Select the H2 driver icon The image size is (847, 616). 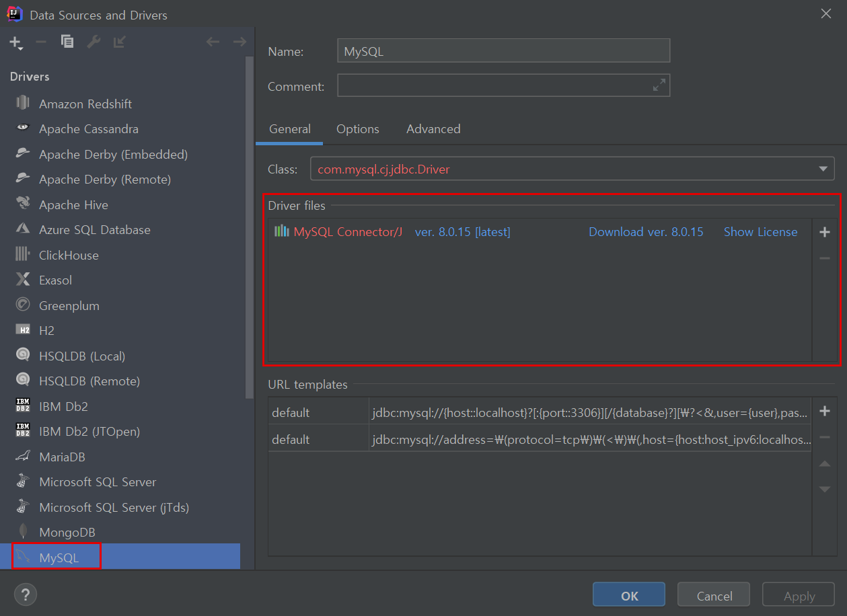(x=23, y=330)
